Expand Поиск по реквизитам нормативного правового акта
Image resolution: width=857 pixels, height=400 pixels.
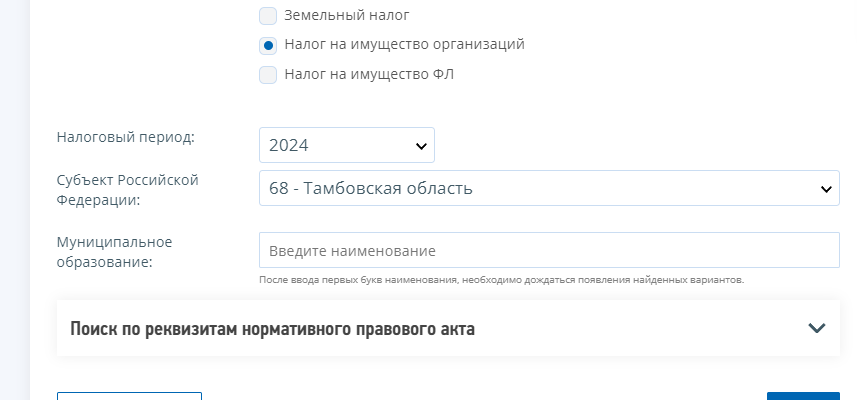[272, 328]
